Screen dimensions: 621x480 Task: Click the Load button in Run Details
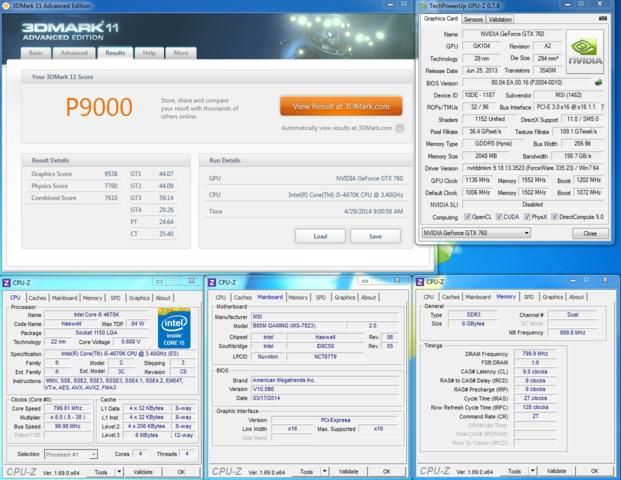tap(320, 236)
